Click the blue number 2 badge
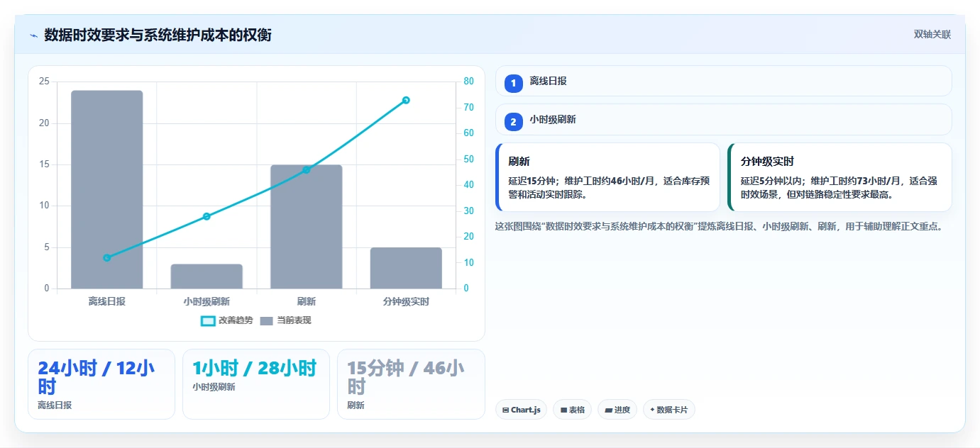 pyautogui.click(x=514, y=122)
